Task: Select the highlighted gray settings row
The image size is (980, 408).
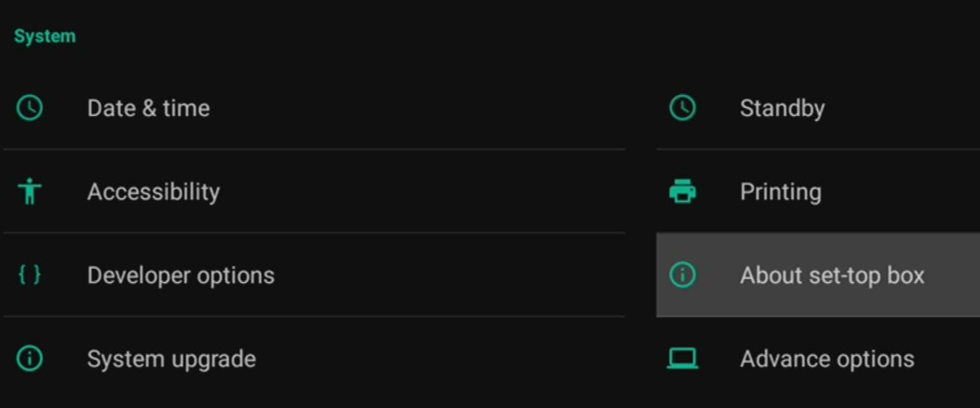Action: 818,275
